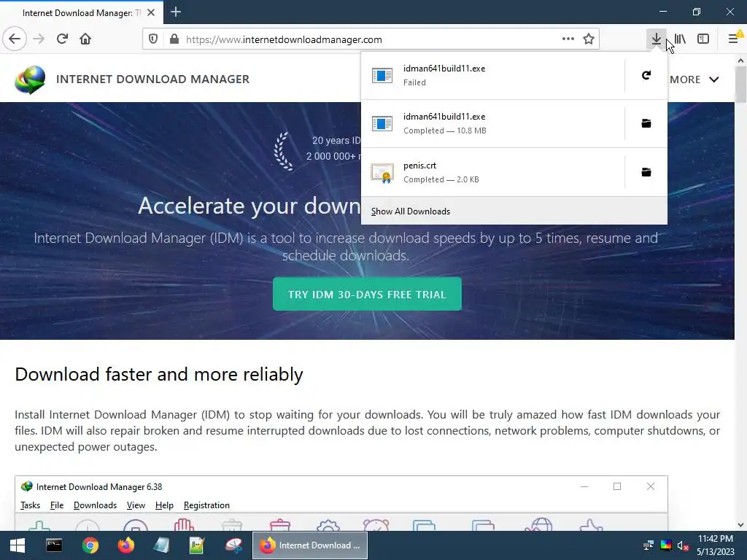This screenshot has width=747, height=560.
Task: Open the tracking protection shield icon
Action: 153,39
